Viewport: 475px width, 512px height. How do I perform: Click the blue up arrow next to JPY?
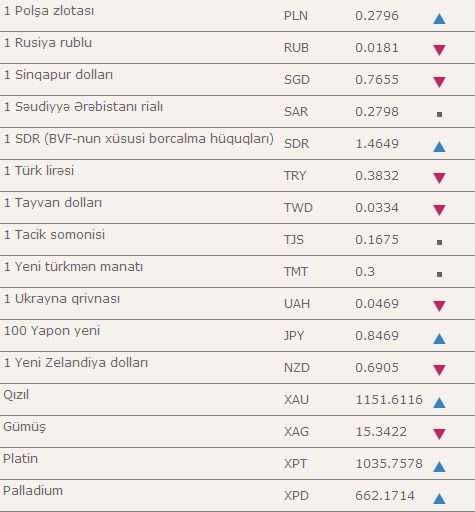click(x=439, y=339)
